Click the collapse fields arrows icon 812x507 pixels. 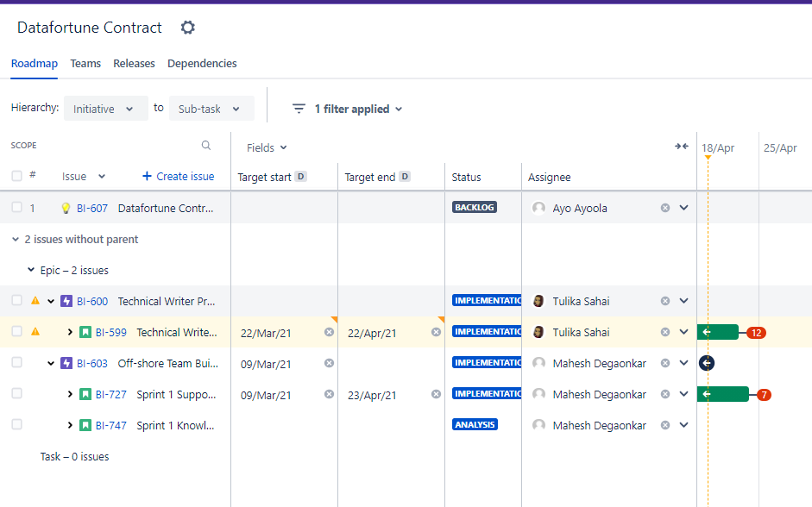tap(682, 147)
